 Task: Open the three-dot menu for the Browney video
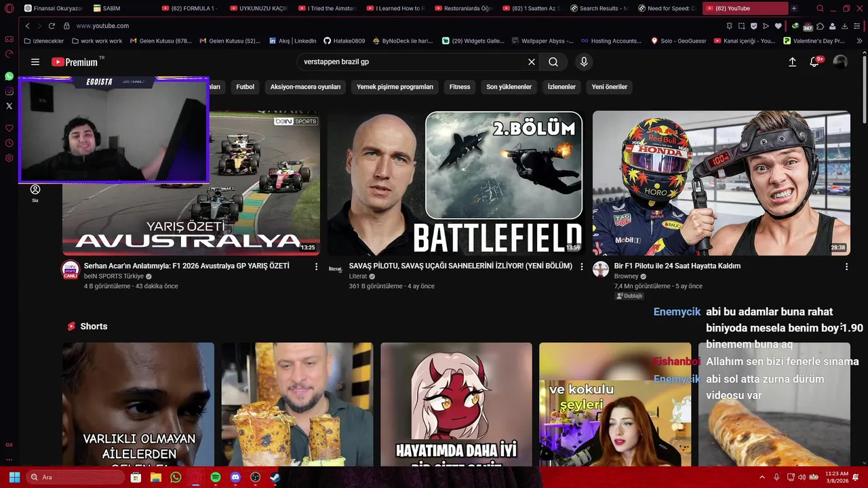coord(846,267)
